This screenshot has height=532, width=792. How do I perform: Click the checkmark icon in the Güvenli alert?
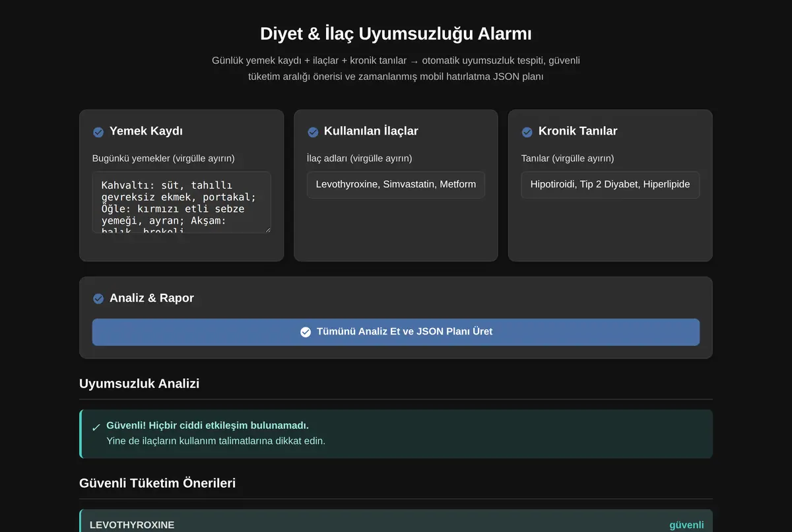(96, 428)
